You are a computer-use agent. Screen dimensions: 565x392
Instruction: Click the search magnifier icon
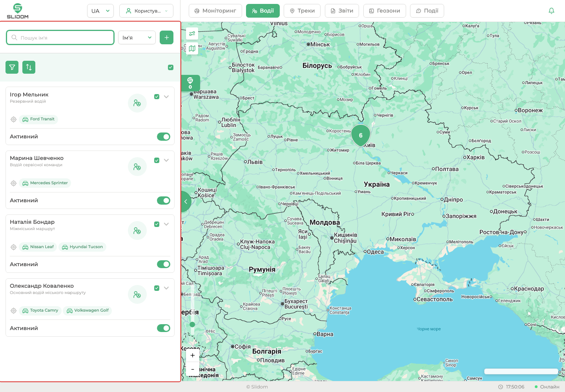[15, 38]
